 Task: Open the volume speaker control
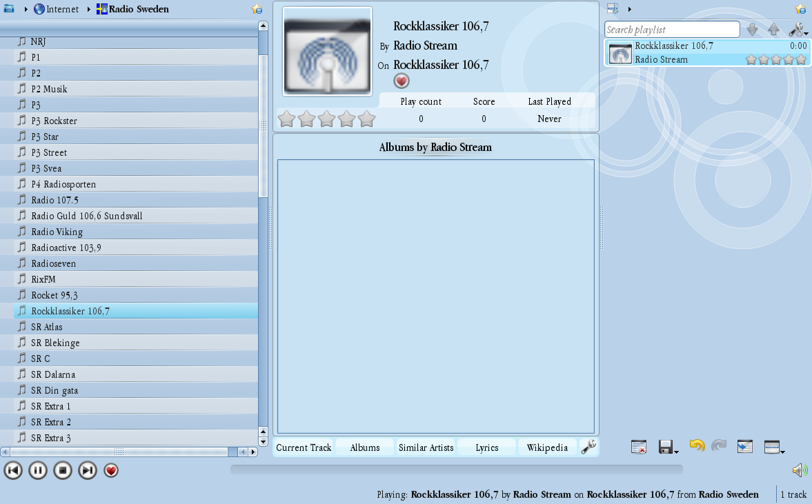[800, 470]
